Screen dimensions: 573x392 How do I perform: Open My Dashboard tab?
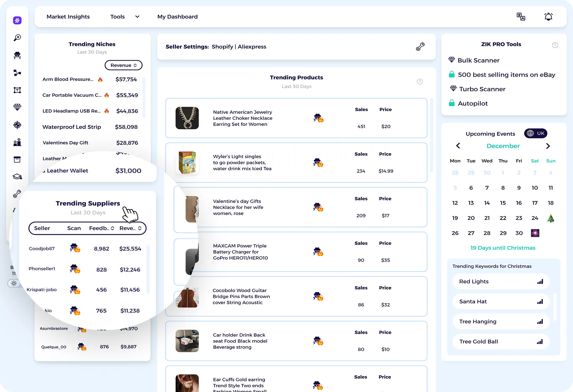(177, 17)
